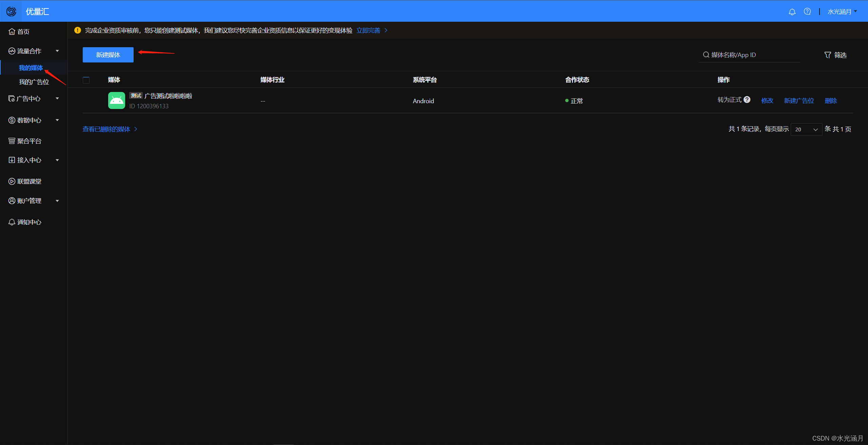Screen dimensions: 868x445
Task: Click the 优量汇 logo icon
Action: click(x=11, y=12)
